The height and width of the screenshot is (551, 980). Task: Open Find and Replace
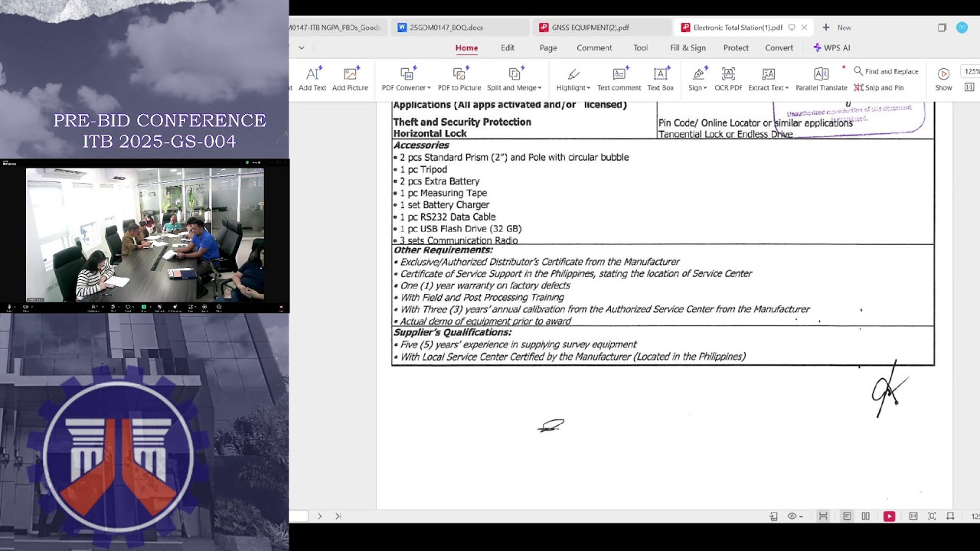(x=886, y=71)
